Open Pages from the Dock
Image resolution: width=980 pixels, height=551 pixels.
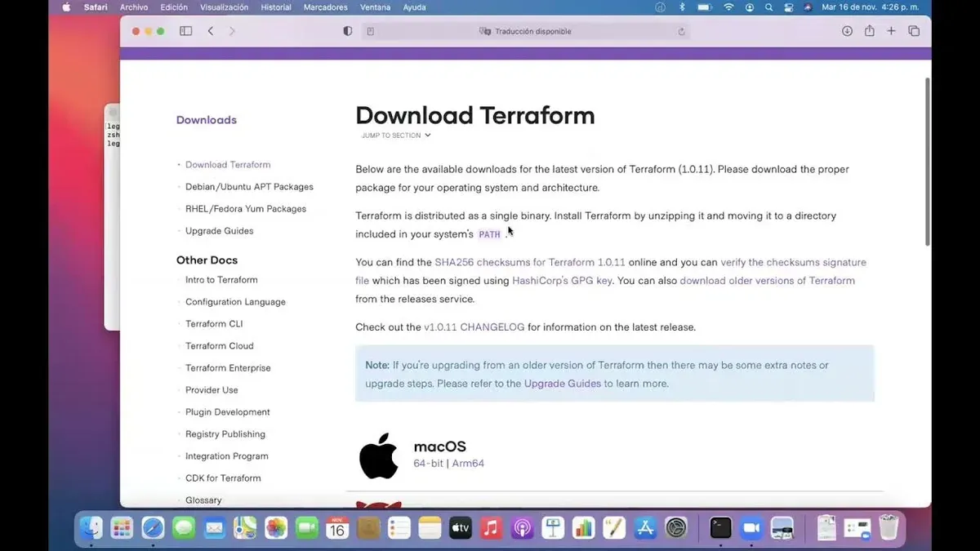614,528
